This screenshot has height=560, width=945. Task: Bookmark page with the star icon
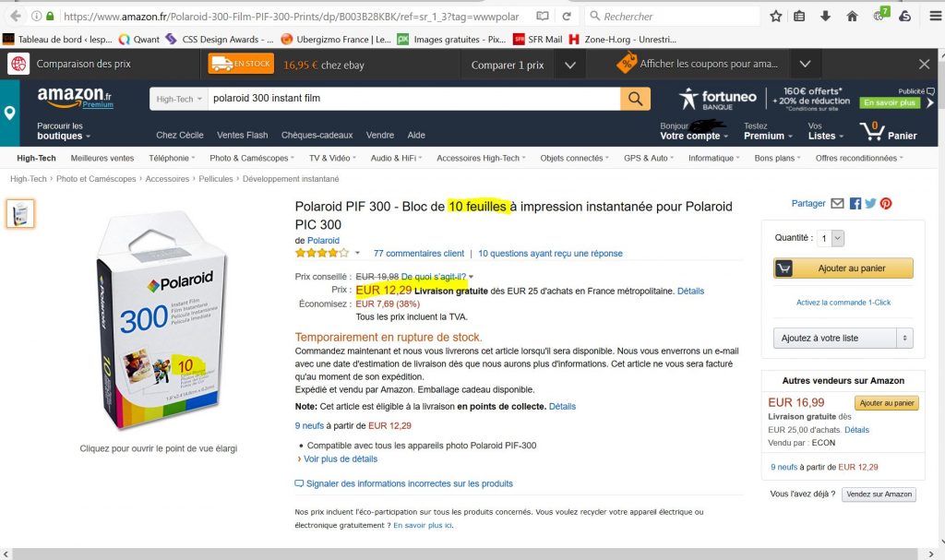pos(775,17)
